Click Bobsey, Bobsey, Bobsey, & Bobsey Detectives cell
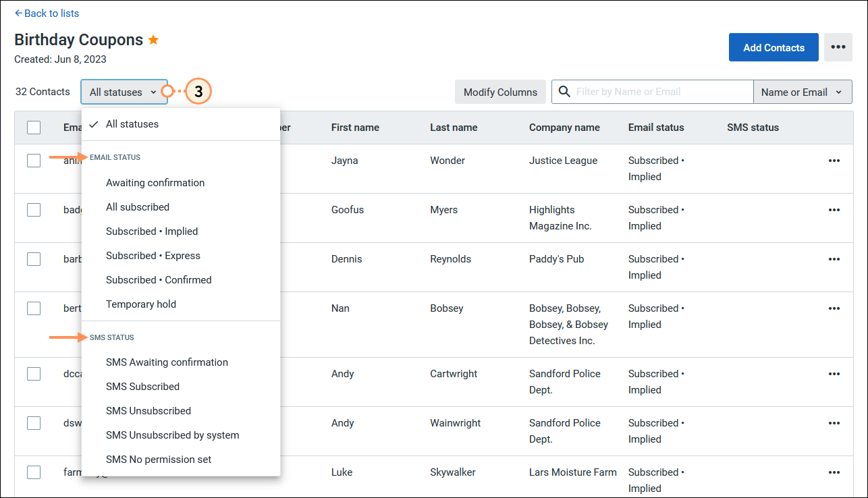The width and height of the screenshot is (868, 498). 569,325
